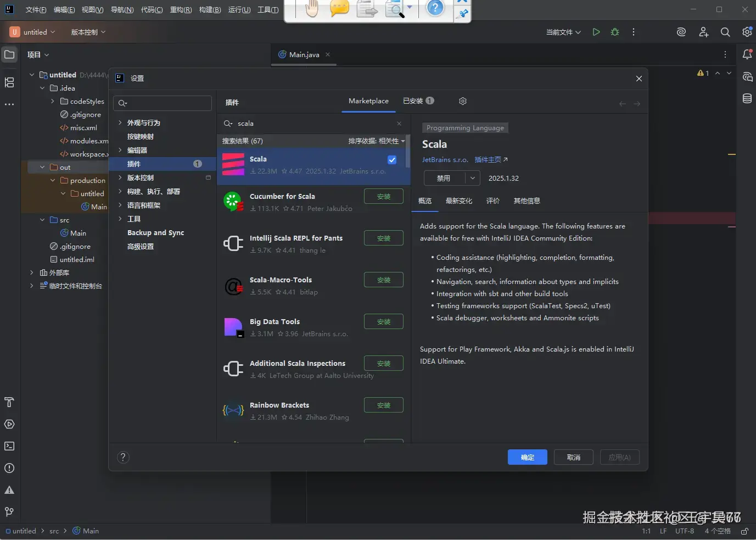The image size is (756, 540).
Task: Click the Debug bug icon
Action: click(615, 32)
